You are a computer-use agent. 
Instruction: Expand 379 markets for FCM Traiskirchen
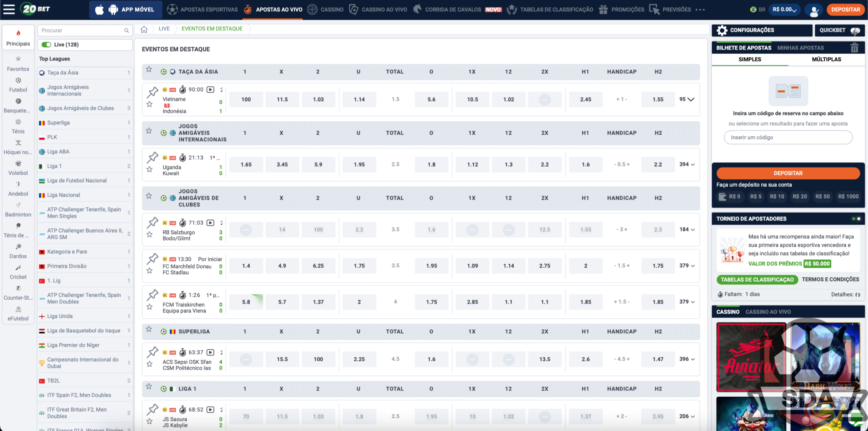[x=687, y=302]
